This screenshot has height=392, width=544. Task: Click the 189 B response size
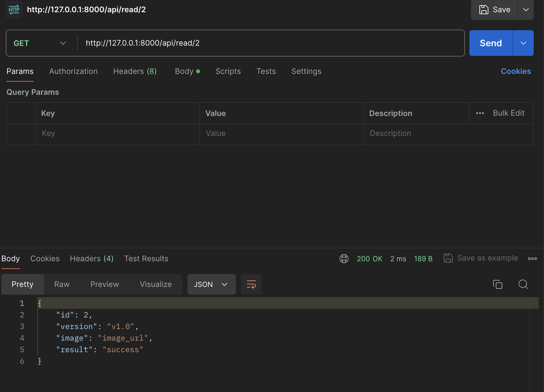pos(423,259)
